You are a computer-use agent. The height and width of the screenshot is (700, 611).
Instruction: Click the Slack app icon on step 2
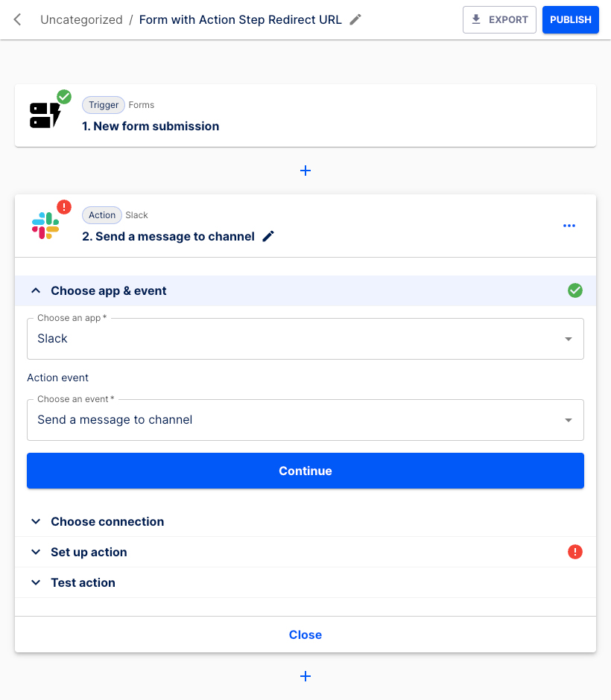tap(43, 225)
